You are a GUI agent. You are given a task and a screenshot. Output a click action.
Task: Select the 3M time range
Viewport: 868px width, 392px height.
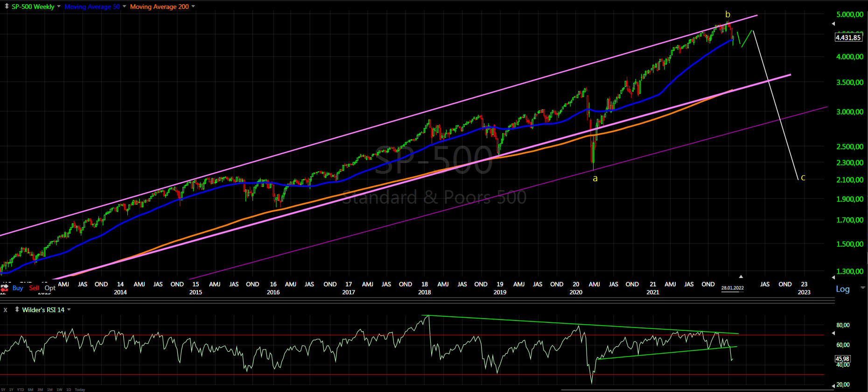pyautogui.click(x=40, y=390)
